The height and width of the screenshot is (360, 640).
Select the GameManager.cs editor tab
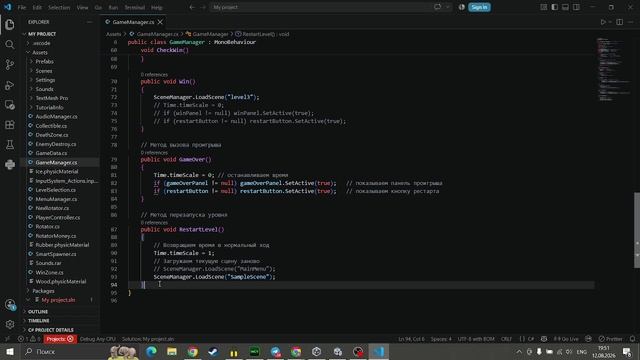(133, 22)
